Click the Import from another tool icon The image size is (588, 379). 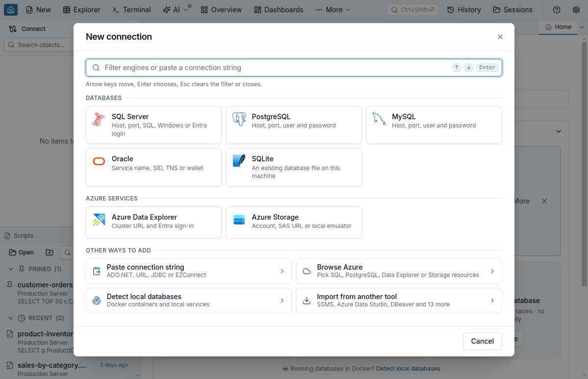(307, 301)
